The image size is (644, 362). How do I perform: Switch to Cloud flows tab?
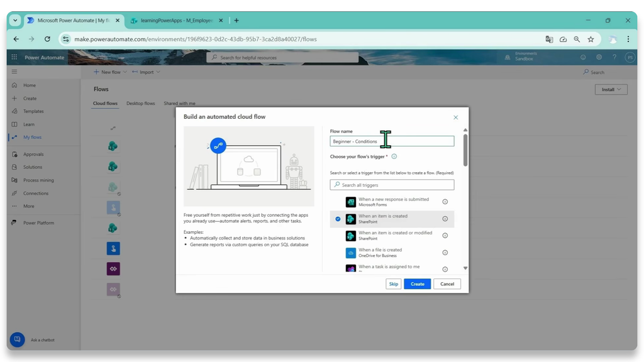[x=105, y=104]
